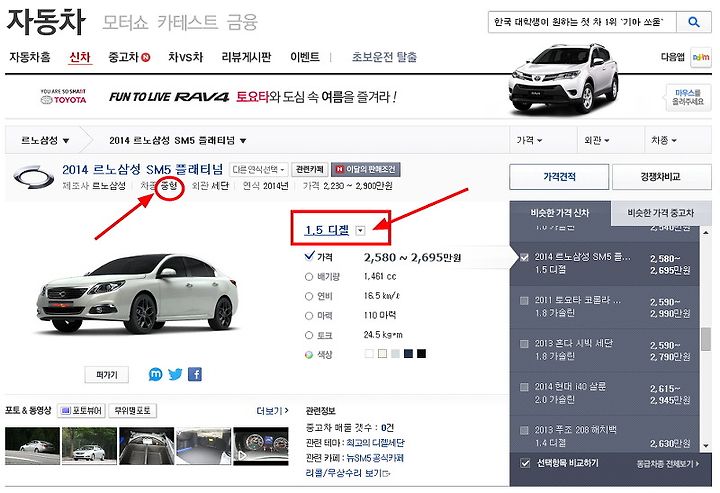The width and height of the screenshot is (720, 493).
Task: Select the 토크 radio button
Action: click(309, 335)
